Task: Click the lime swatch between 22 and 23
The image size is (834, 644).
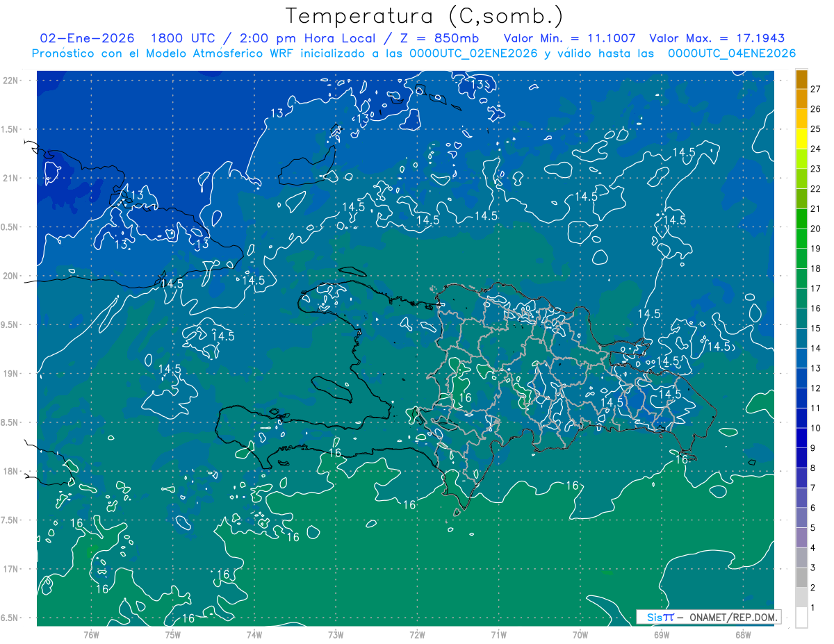Action: click(x=801, y=179)
